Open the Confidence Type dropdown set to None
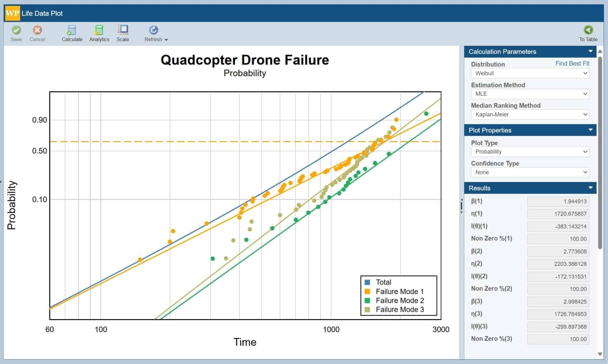The height and width of the screenshot is (364, 608). coord(529,172)
